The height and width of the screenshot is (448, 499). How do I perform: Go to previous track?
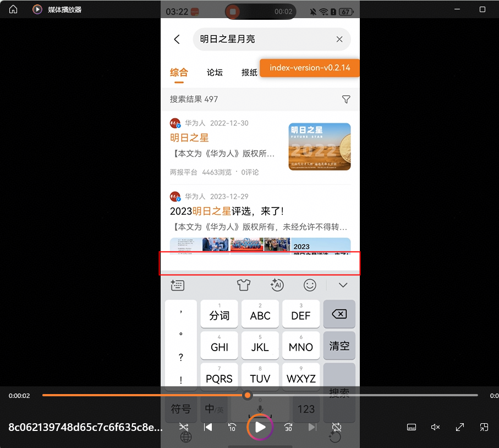208,427
